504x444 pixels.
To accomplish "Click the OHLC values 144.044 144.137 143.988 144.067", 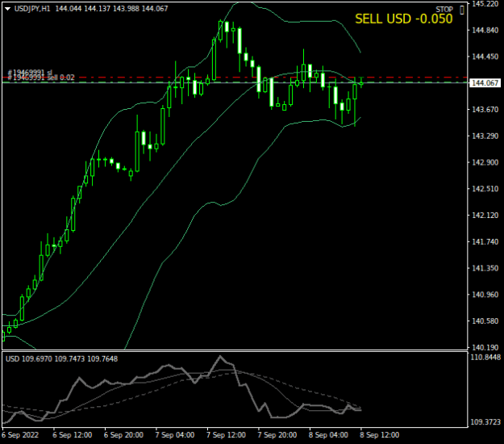I will tap(111, 9).
